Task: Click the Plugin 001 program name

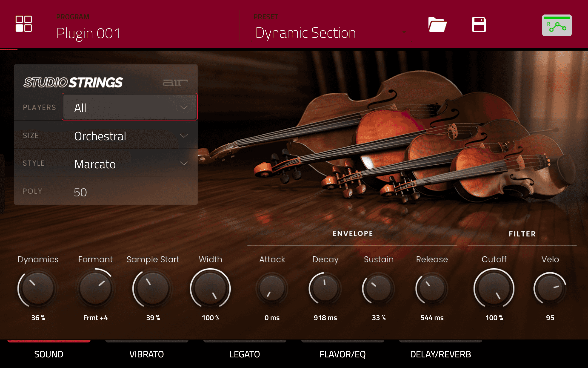Action: click(88, 33)
